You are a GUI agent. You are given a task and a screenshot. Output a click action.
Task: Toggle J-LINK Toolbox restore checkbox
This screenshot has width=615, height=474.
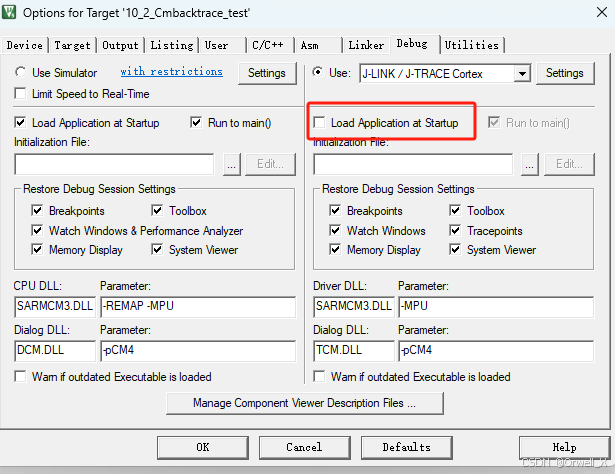(455, 211)
